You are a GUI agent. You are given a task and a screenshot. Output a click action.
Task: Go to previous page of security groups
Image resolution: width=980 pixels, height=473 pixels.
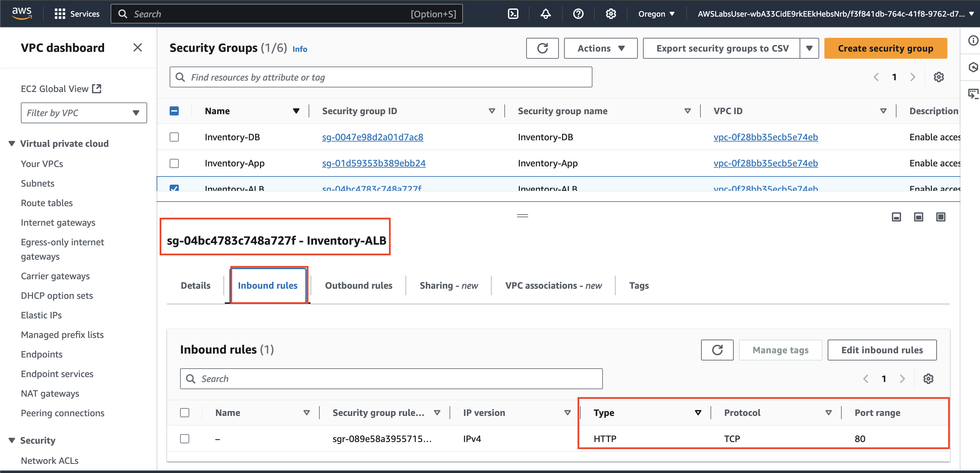pos(876,77)
